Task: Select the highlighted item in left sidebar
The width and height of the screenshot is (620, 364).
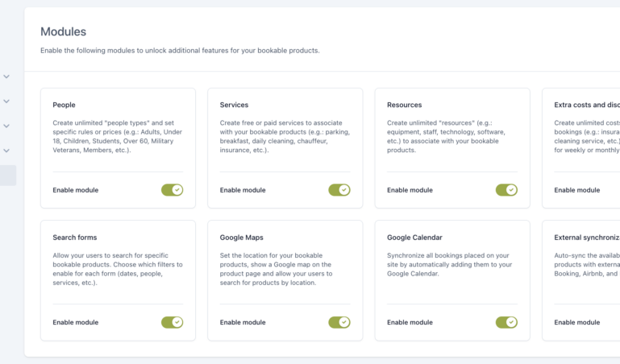Action: (x=7, y=176)
